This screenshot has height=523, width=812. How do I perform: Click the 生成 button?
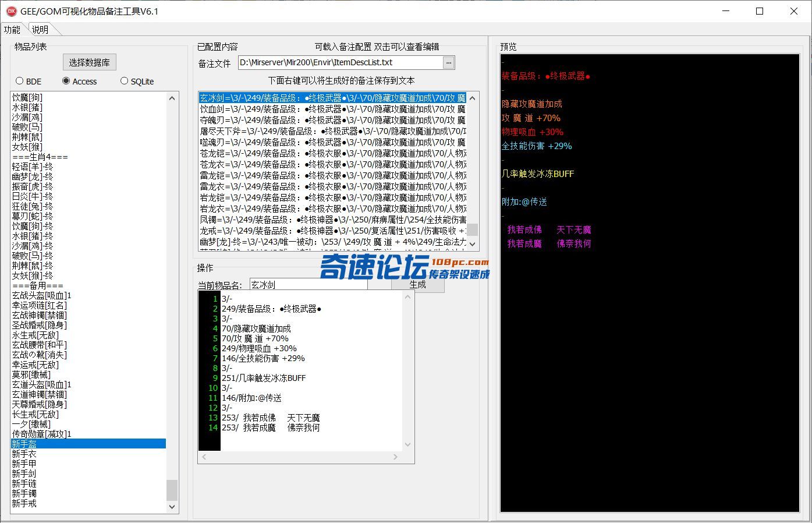pos(417,285)
